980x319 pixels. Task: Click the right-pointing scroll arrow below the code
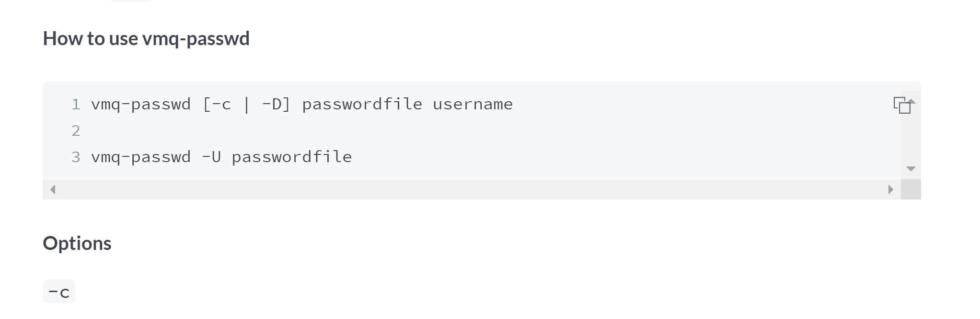[891, 189]
